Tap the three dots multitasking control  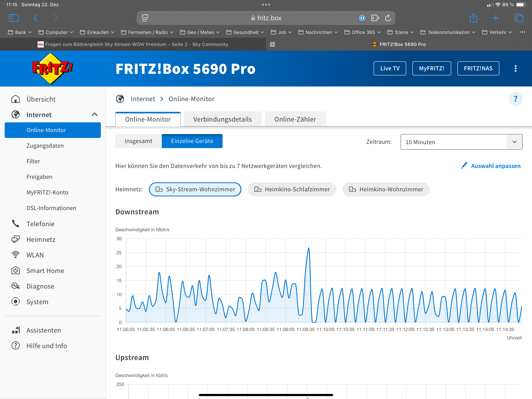pyautogui.click(x=266, y=4)
